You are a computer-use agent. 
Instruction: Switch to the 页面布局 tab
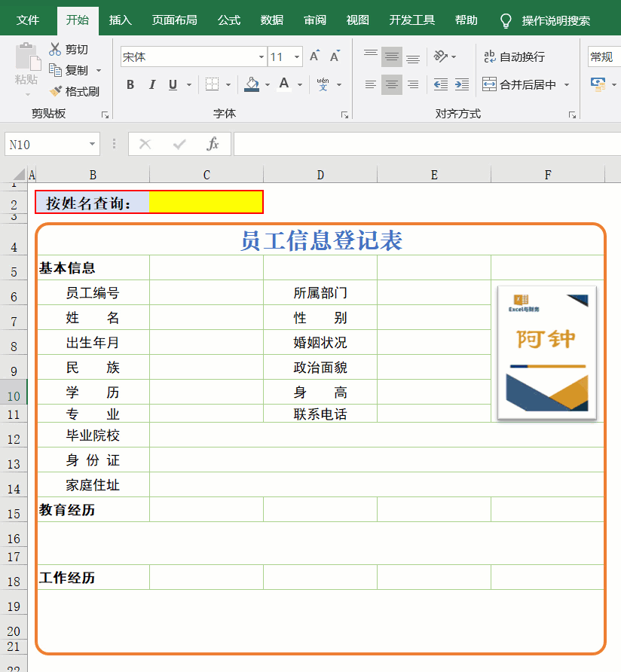[175, 20]
